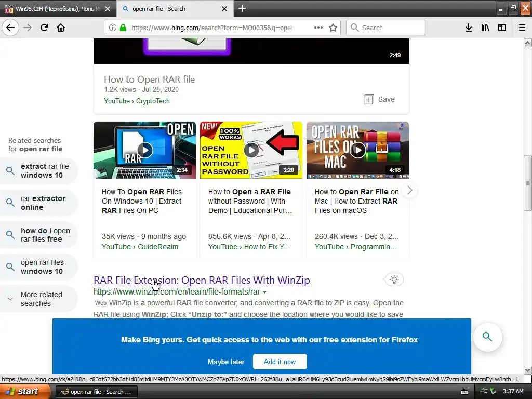Advance video carousel with right chevron

(409, 190)
